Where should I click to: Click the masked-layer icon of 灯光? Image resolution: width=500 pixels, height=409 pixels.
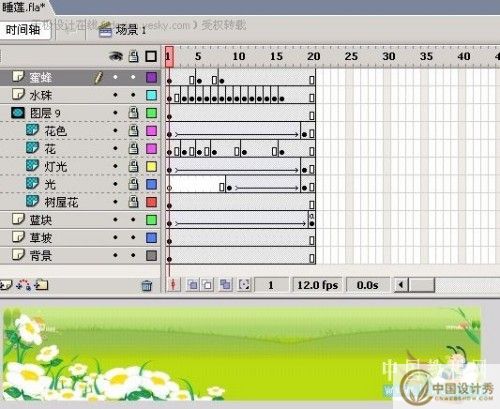click(32, 165)
